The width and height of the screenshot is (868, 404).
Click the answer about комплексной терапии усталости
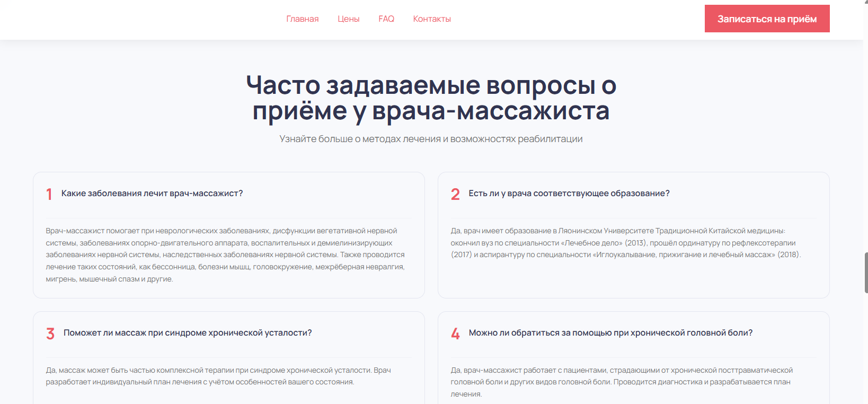pyautogui.click(x=218, y=376)
